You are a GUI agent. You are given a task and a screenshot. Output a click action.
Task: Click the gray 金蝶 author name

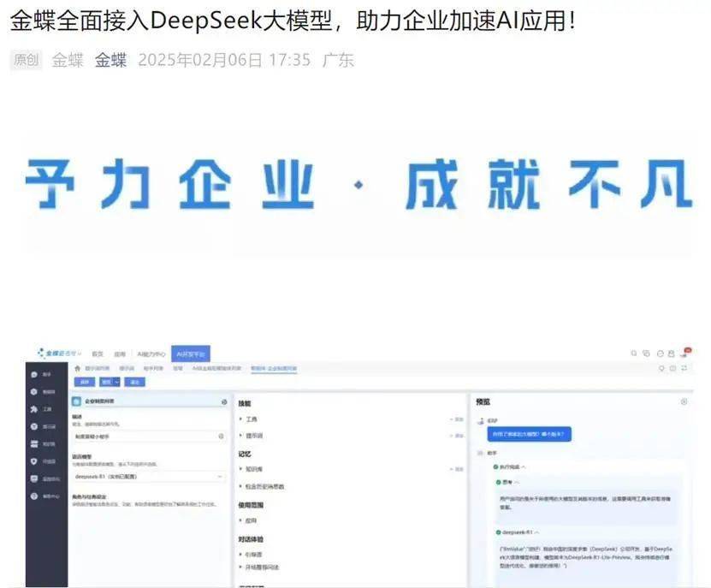pos(68,60)
